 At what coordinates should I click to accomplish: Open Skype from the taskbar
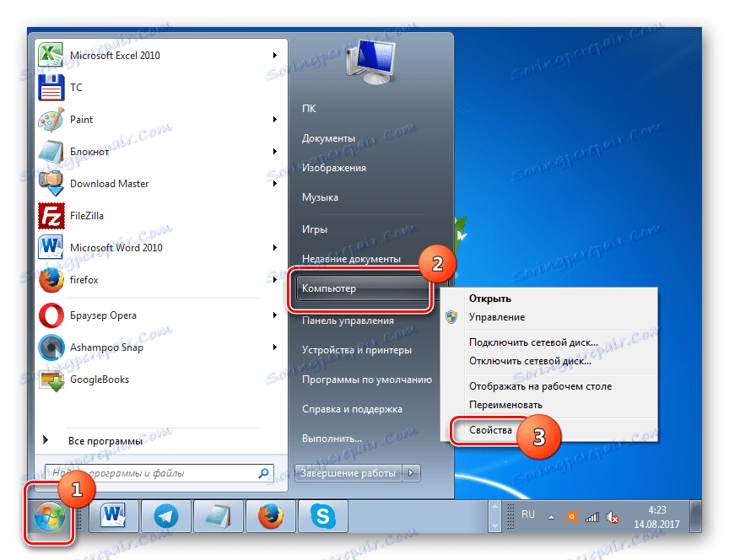click(322, 516)
